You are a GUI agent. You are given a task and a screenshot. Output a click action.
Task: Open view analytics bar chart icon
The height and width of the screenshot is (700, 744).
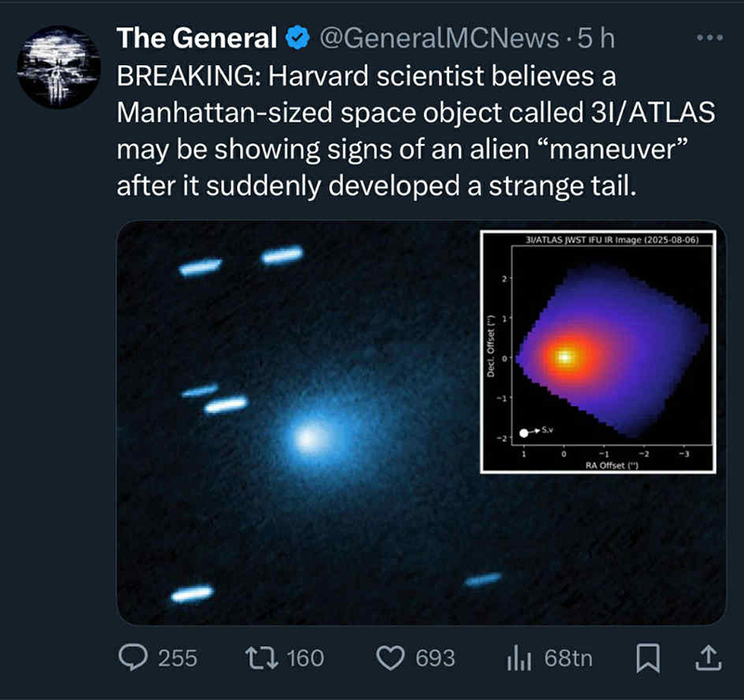tap(517, 658)
